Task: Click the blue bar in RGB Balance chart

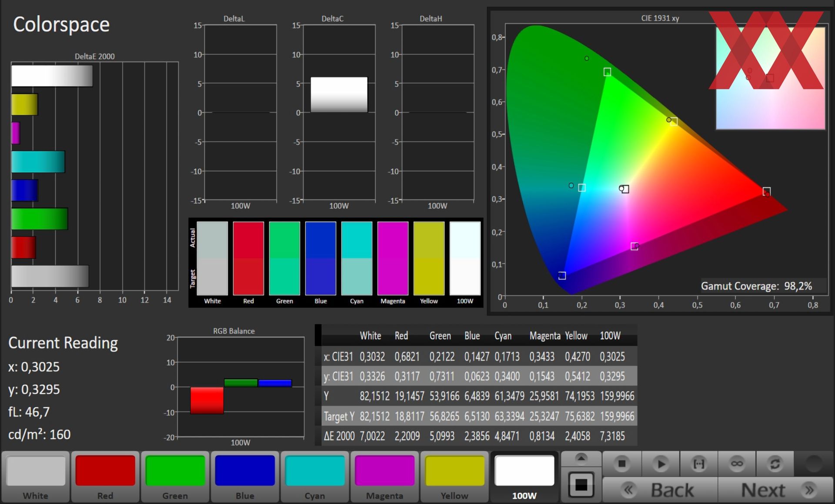Action: (275, 384)
